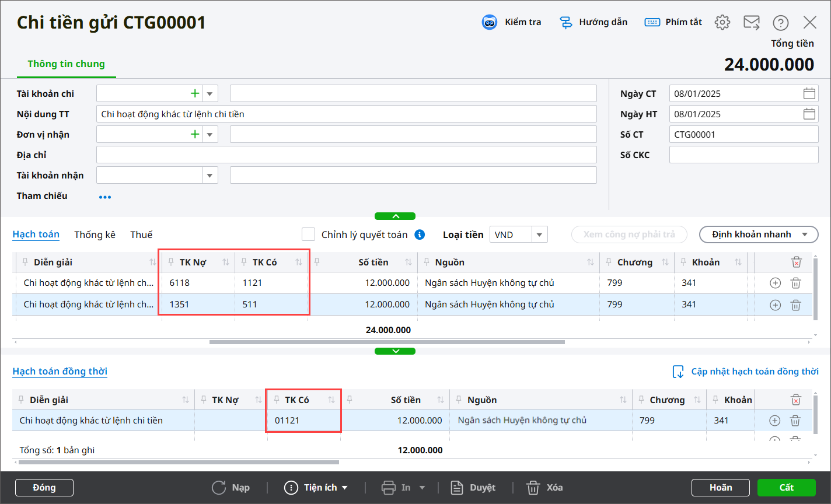Click the Nội dung TT input field
Screen dimensions: 831x504
click(346, 114)
